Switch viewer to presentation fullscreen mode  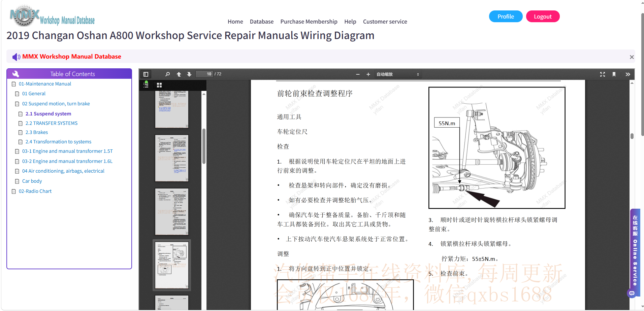pos(603,74)
